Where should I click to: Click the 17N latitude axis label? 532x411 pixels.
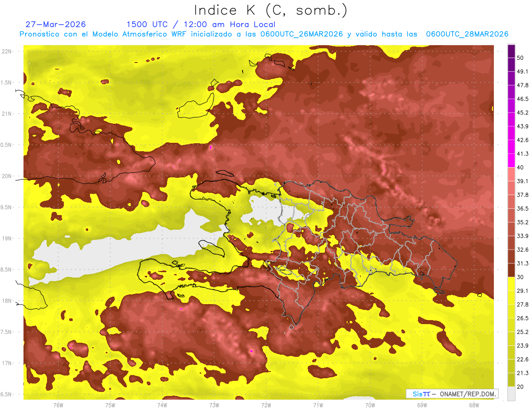(7, 363)
